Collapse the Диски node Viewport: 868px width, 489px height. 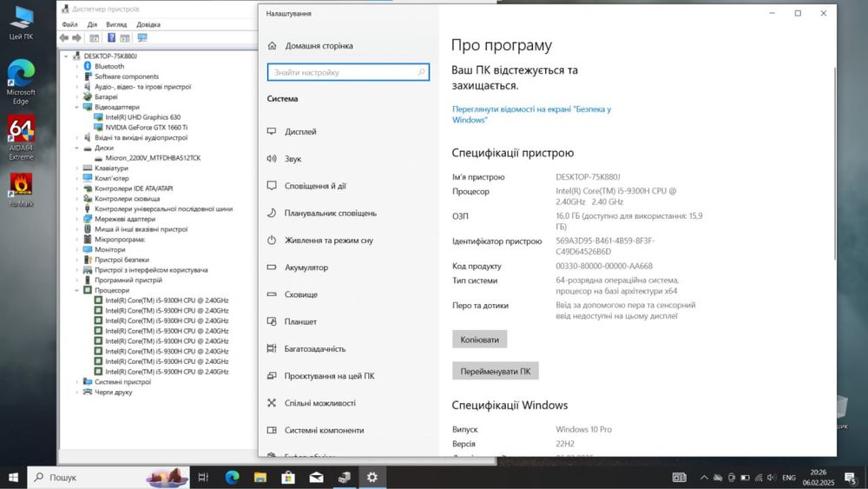pos(77,148)
